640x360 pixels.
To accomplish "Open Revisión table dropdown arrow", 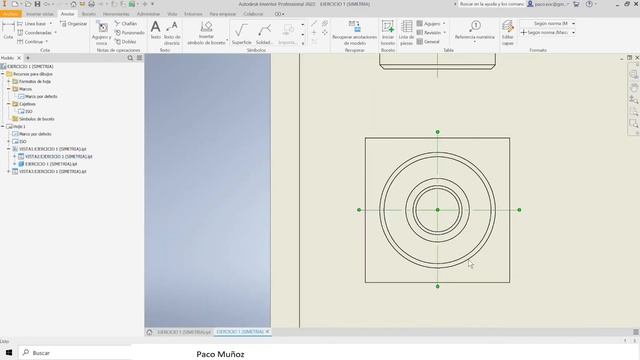I will pos(444,33).
